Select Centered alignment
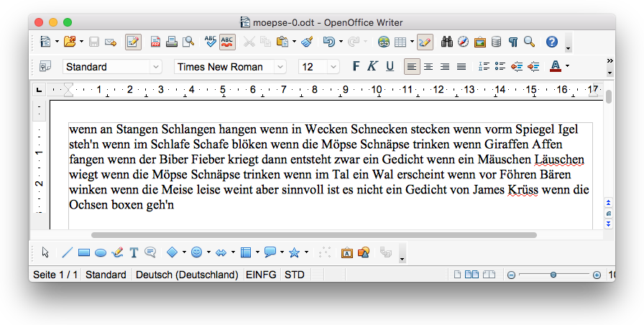This screenshot has height=325, width=644. [428, 67]
